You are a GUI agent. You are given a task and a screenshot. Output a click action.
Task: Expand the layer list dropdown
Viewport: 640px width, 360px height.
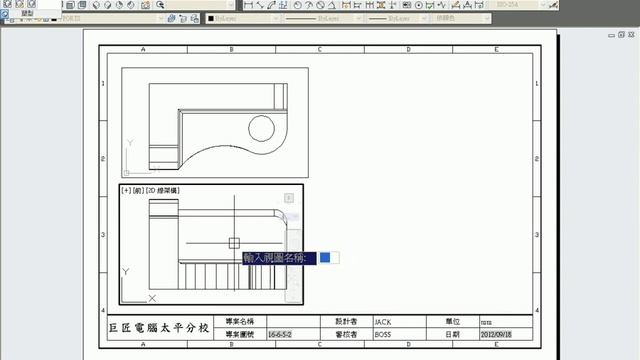tap(160, 18)
